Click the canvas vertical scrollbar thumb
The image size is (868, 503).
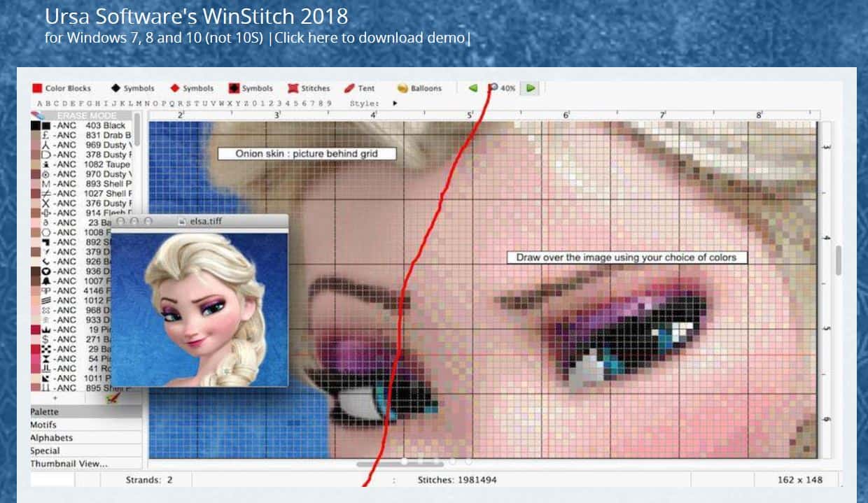(x=838, y=260)
